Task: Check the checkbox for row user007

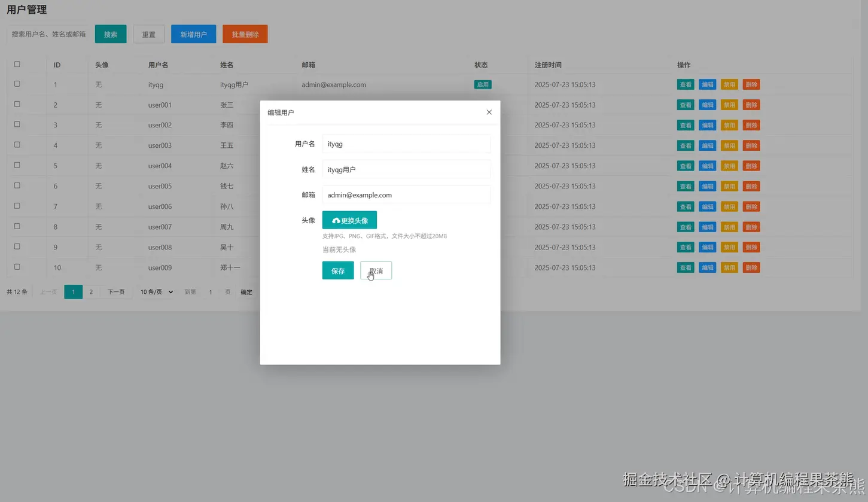Action: click(17, 226)
